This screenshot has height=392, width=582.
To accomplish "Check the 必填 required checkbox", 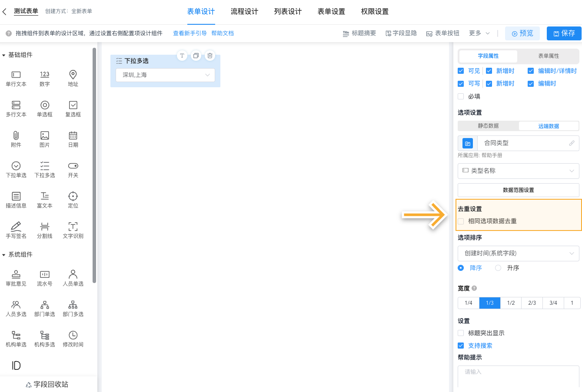I will (x=460, y=96).
